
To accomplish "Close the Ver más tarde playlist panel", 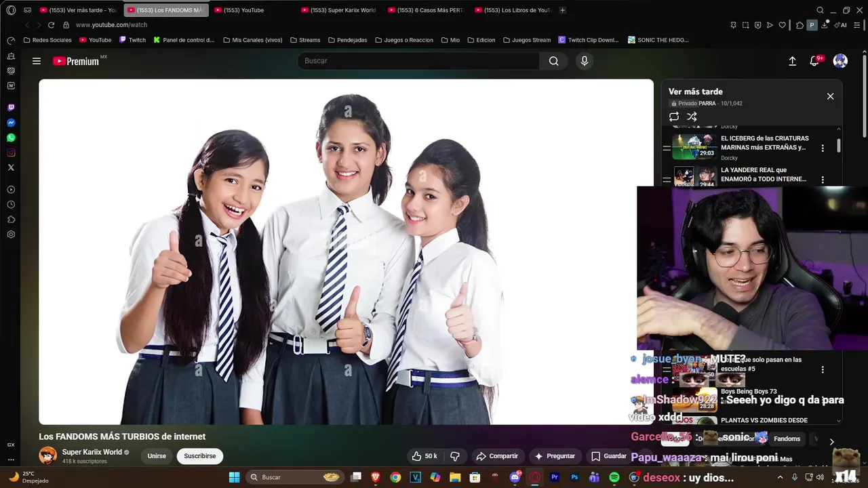I will tap(830, 96).
